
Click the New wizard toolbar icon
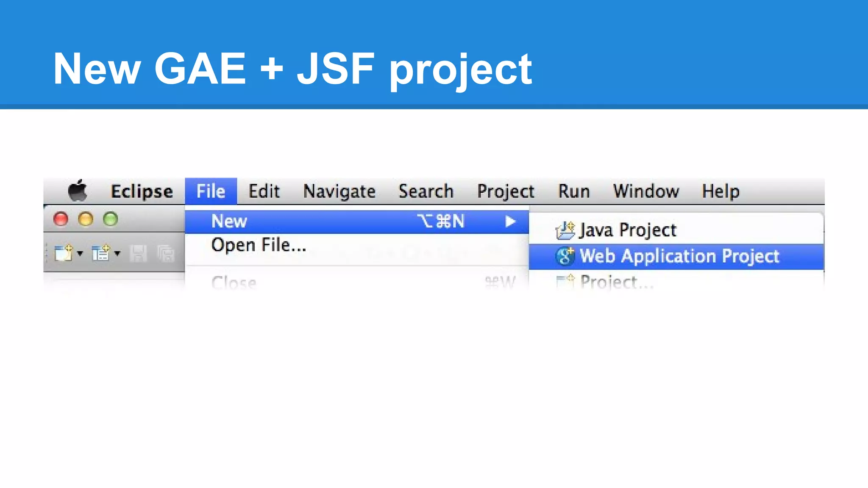64,253
